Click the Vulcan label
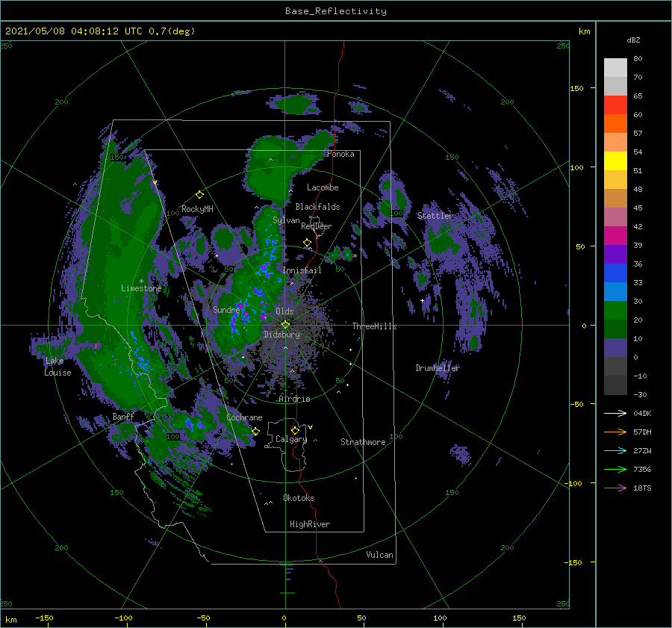This screenshot has width=672, height=628. (x=379, y=554)
